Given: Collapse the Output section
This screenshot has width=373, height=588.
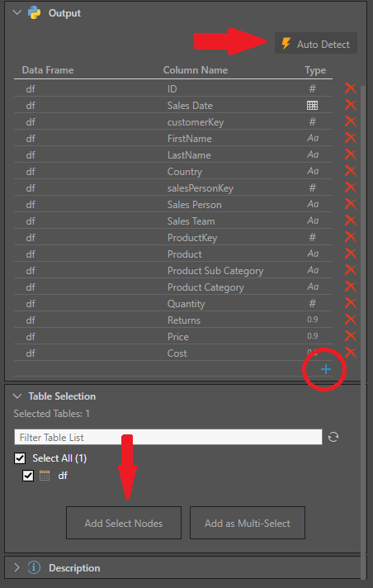Looking at the screenshot, I should (17, 12).
